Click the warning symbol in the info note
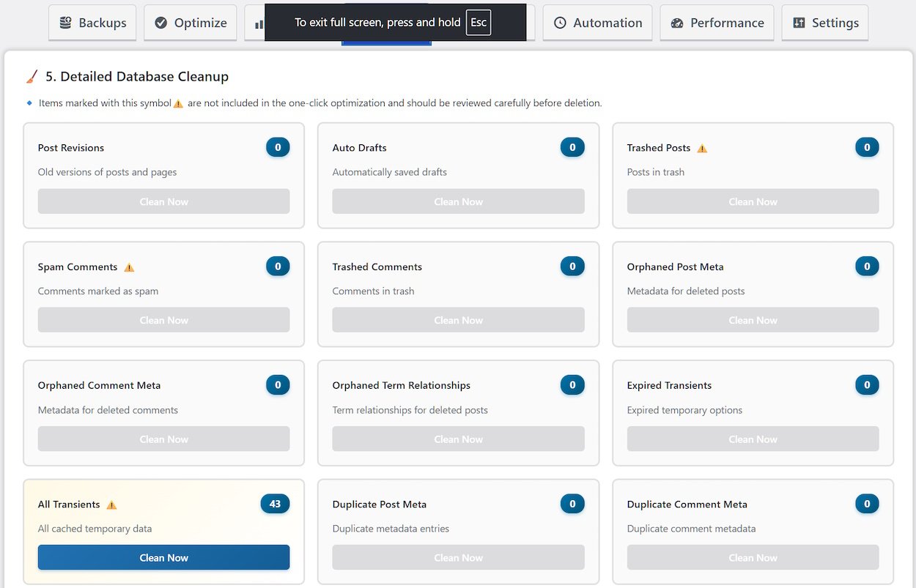916x588 pixels. click(178, 103)
